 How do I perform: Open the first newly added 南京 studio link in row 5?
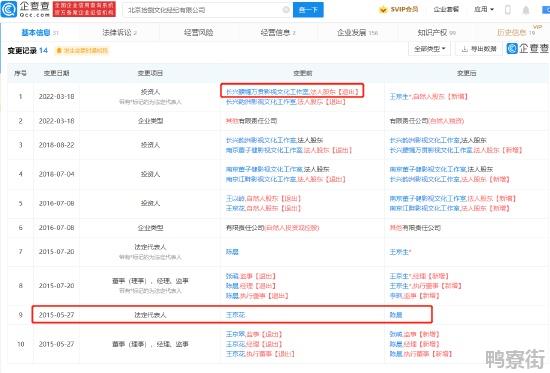(x=428, y=198)
